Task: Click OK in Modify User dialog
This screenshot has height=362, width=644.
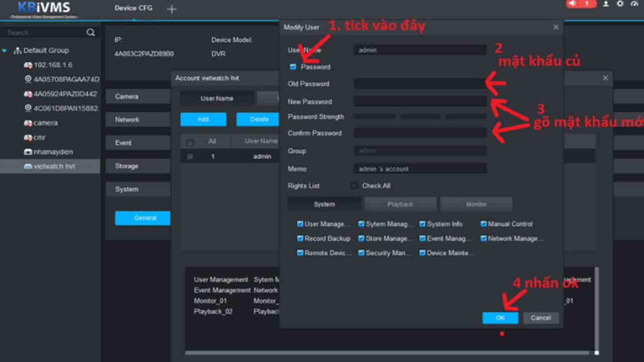Action: pyautogui.click(x=500, y=318)
